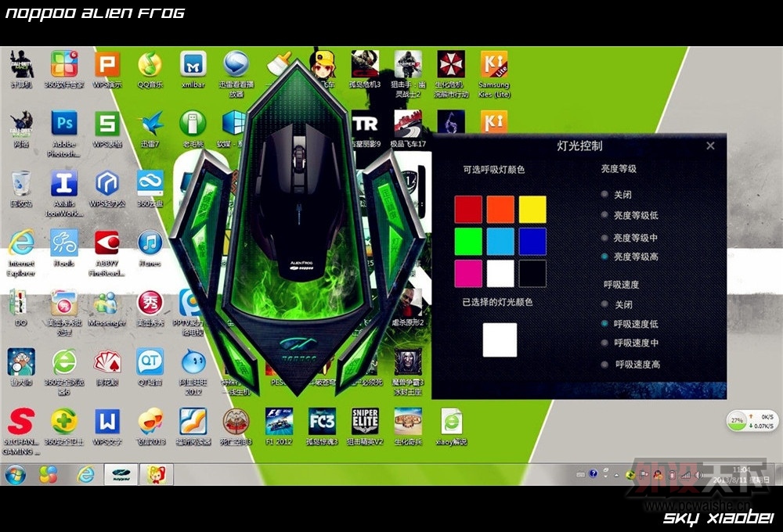Click the selected light color preview box
This screenshot has width=783, height=532.
coord(500,340)
